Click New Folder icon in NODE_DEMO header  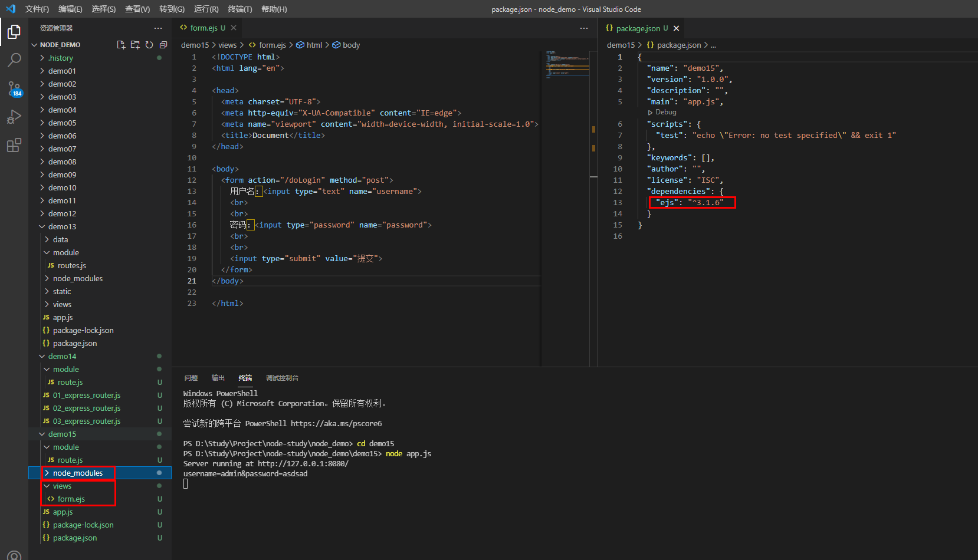pyautogui.click(x=135, y=45)
